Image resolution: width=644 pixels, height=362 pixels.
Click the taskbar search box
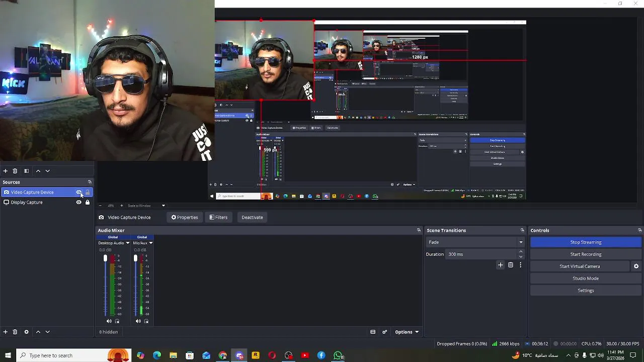[x=73, y=355]
